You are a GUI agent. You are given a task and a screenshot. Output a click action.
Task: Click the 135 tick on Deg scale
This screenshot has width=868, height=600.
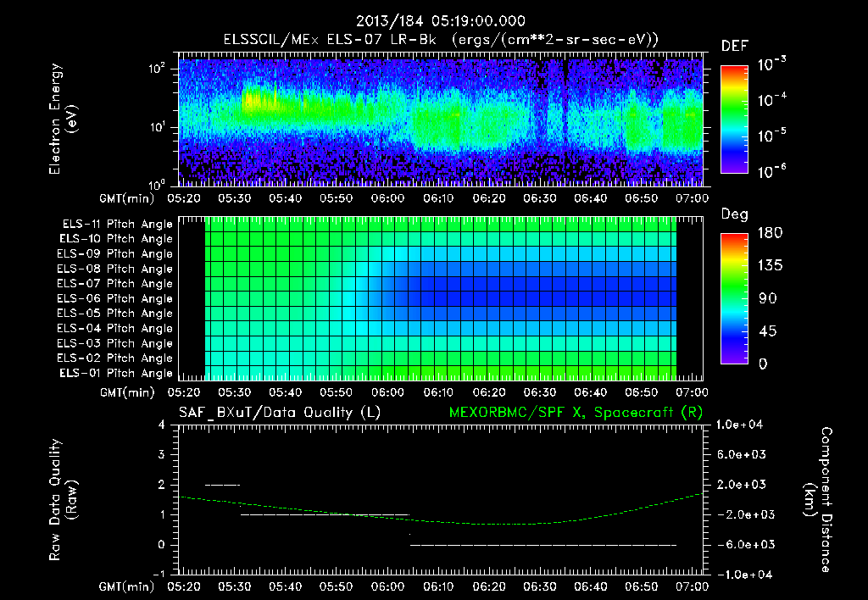770,266
